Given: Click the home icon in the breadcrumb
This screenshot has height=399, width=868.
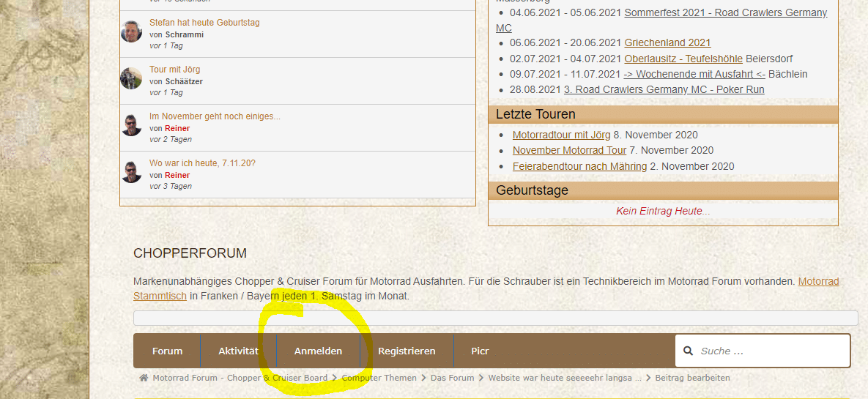Looking at the screenshot, I should pos(144,378).
